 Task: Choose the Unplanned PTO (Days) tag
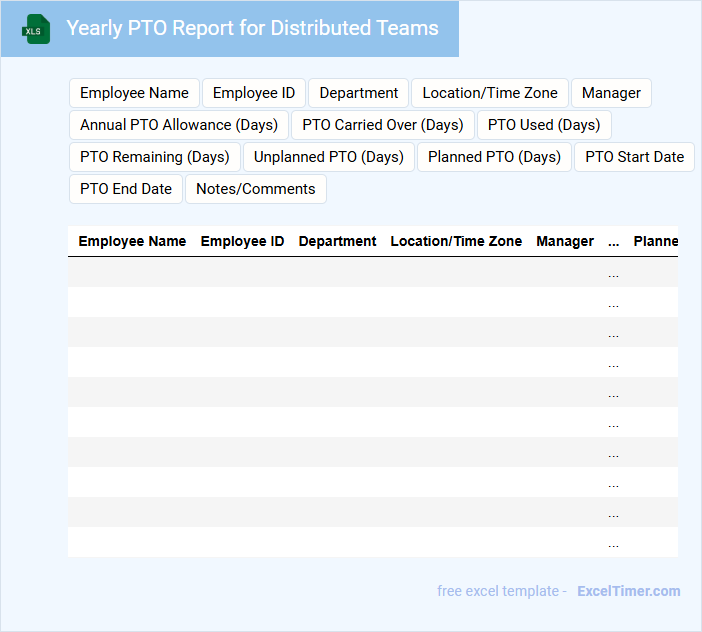pyautogui.click(x=329, y=157)
